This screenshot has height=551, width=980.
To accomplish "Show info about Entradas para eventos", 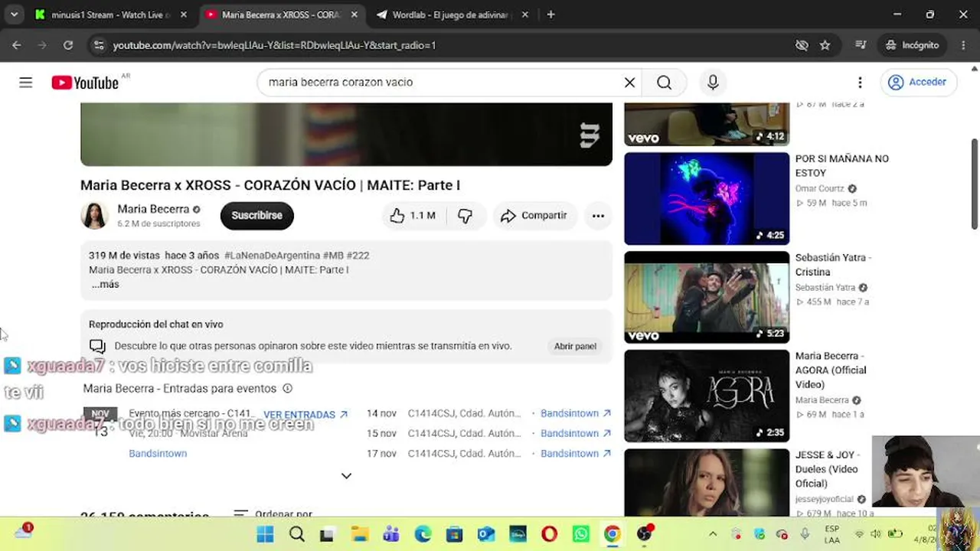I will [x=287, y=389].
